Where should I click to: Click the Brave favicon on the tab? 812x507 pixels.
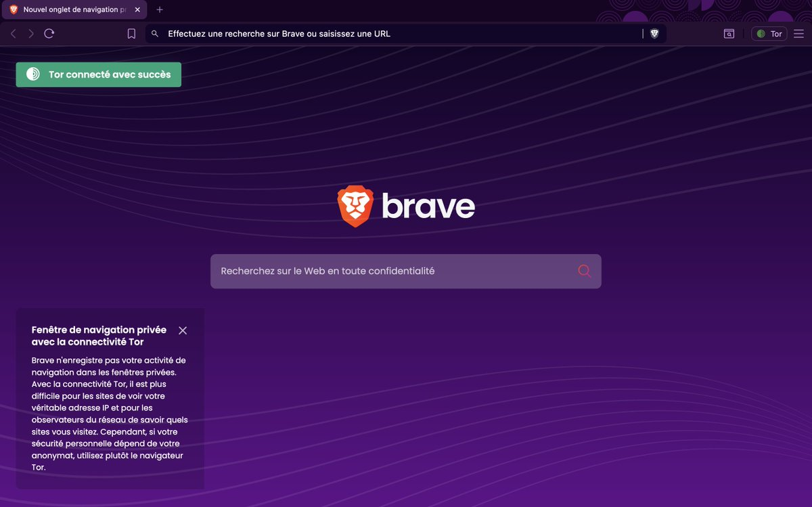coord(14,9)
